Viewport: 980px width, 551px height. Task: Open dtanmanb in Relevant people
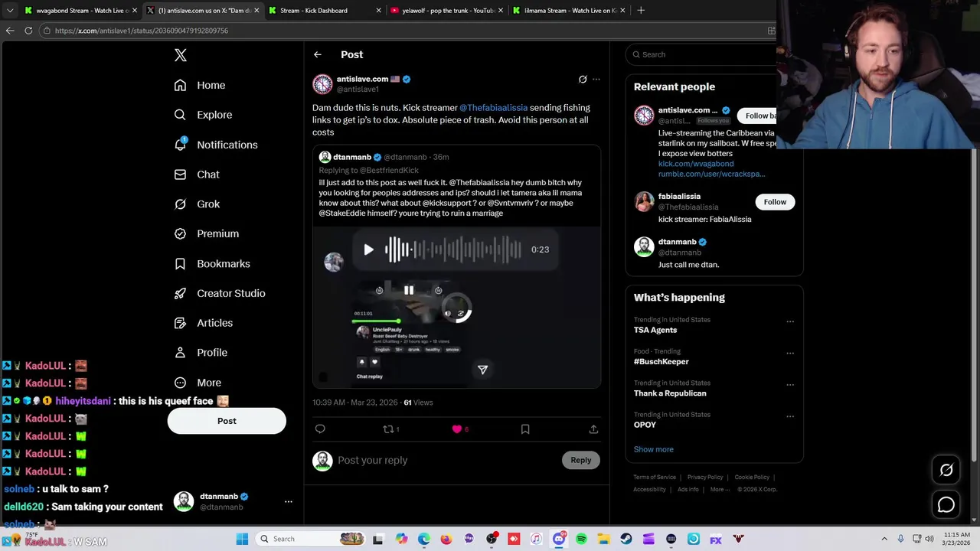678,242
